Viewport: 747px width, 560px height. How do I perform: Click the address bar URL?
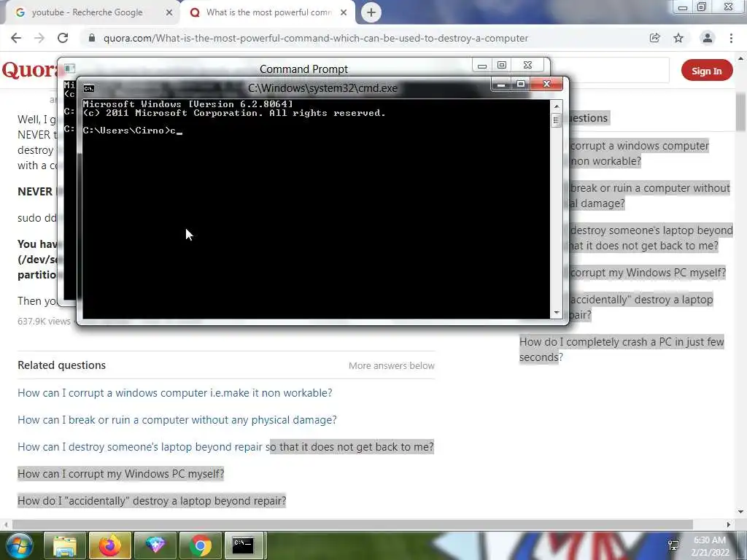[316, 38]
